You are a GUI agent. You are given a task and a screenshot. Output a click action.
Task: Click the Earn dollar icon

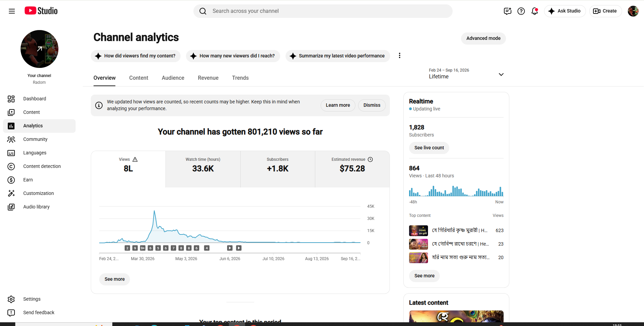click(11, 180)
